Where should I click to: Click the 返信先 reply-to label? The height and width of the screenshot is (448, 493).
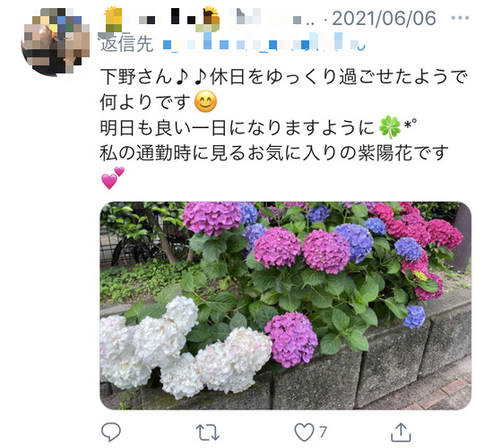126,44
